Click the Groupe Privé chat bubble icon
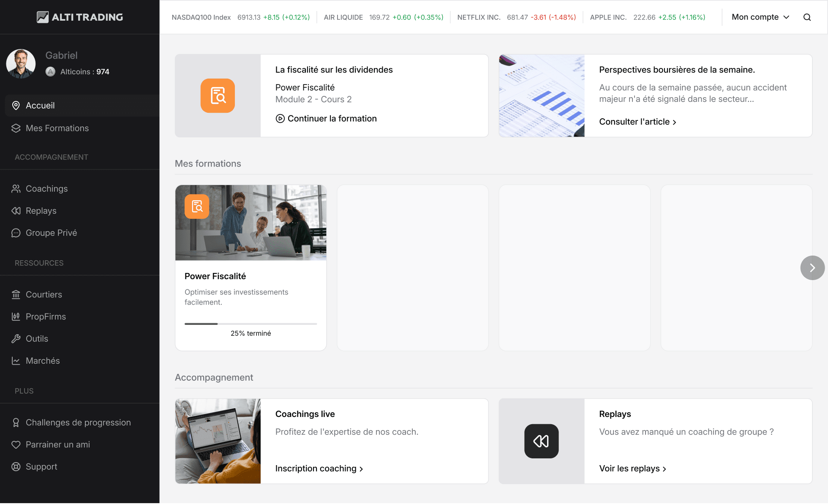The width and height of the screenshot is (828, 504). 16,233
